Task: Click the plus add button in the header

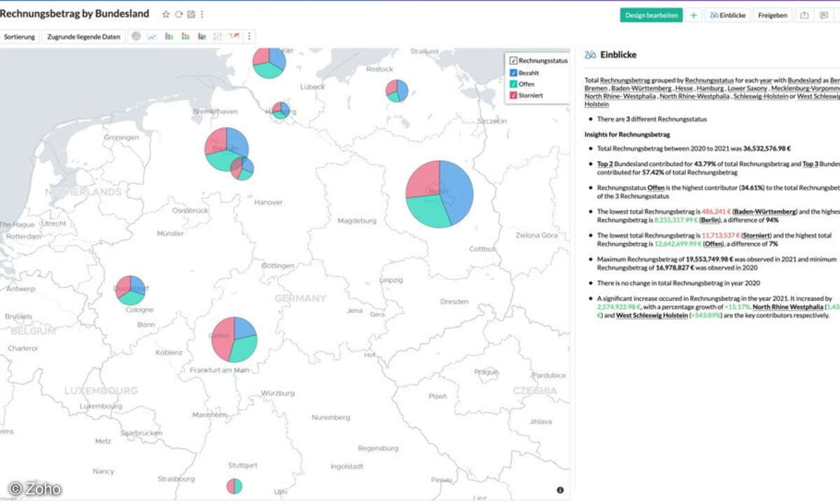Action: point(694,15)
